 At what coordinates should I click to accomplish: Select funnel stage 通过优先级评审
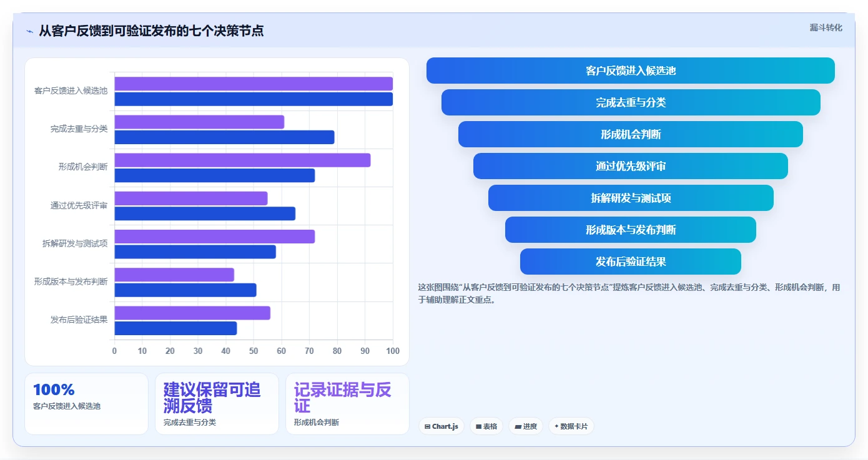[x=631, y=166]
